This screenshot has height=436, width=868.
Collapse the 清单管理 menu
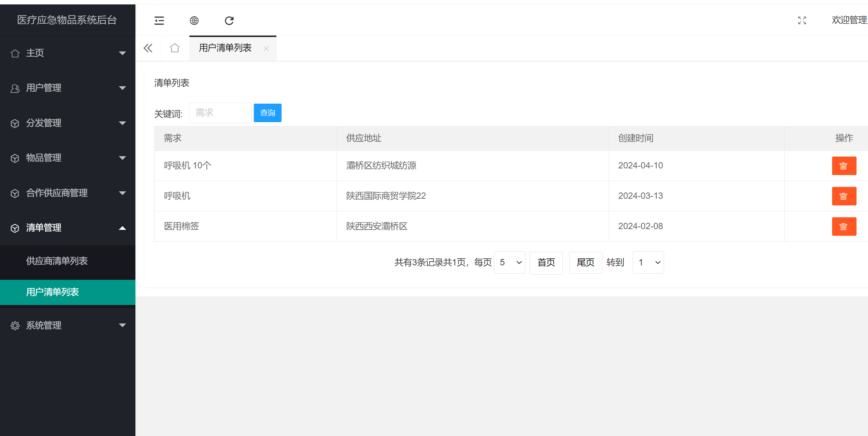click(122, 228)
